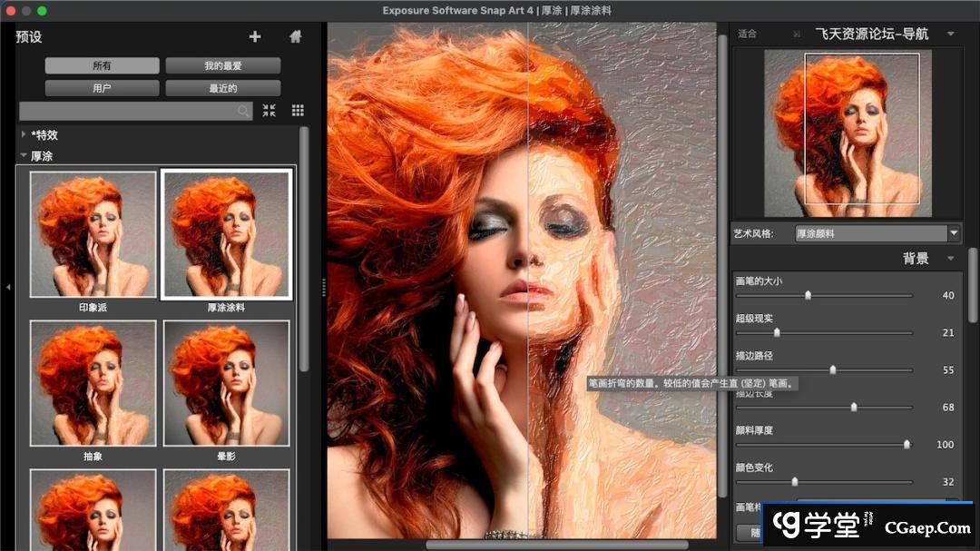This screenshot has width=980, height=551.
Task: Click the 颜料厚度 slider handle
Action: tap(906, 444)
